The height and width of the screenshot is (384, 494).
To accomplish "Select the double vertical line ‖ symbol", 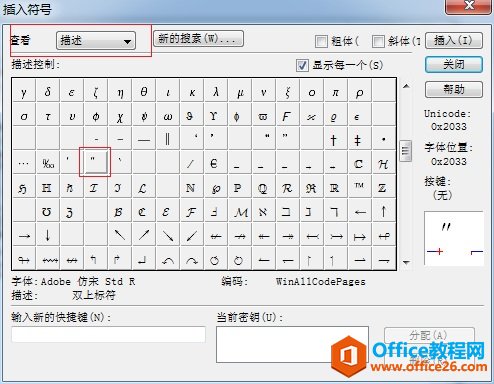I will (168, 139).
